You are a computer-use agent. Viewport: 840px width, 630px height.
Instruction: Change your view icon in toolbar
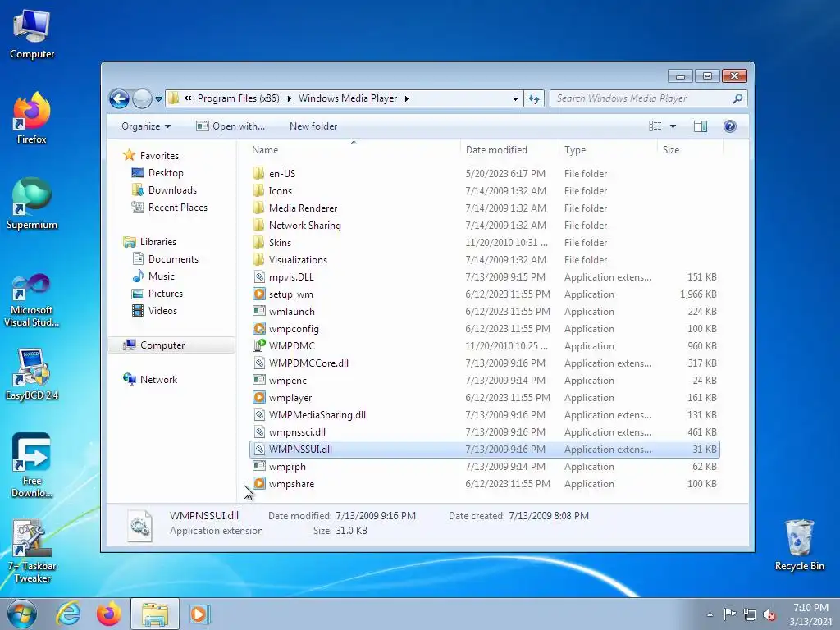(655, 126)
